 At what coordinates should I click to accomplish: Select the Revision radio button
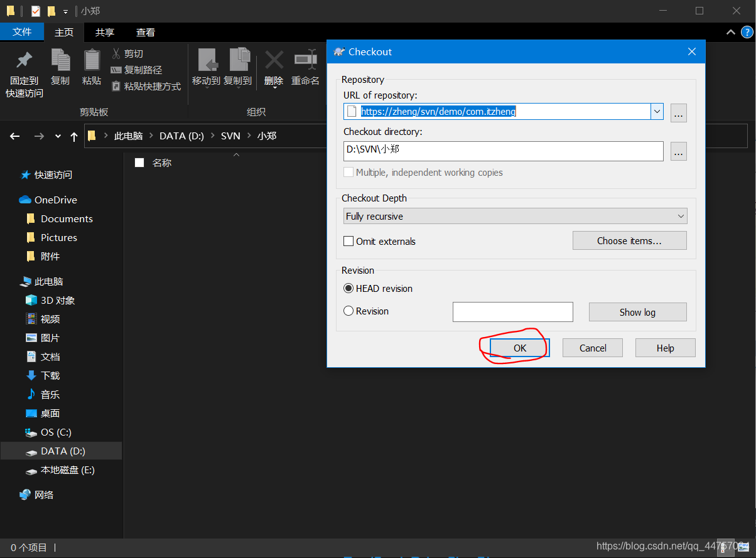(348, 311)
